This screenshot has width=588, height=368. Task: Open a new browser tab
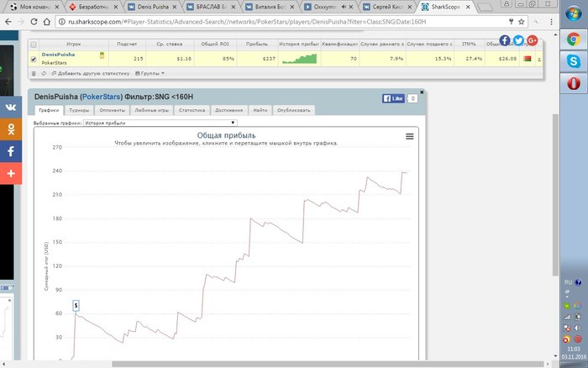tap(485, 7)
